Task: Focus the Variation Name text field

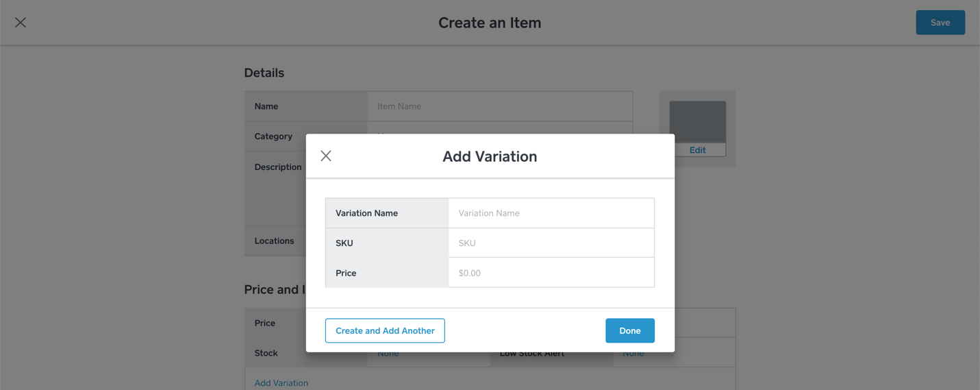Action: 551,213
